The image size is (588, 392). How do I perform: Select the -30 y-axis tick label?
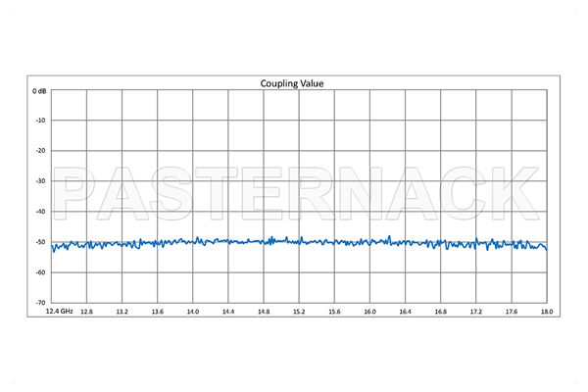(41, 181)
